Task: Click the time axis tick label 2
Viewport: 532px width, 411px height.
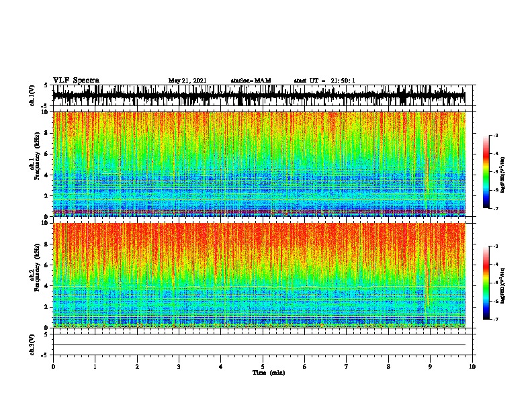Action: click(x=137, y=366)
